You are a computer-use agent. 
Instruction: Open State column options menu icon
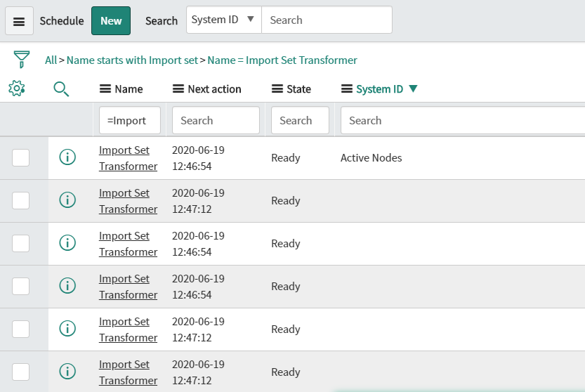pyautogui.click(x=277, y=89)
